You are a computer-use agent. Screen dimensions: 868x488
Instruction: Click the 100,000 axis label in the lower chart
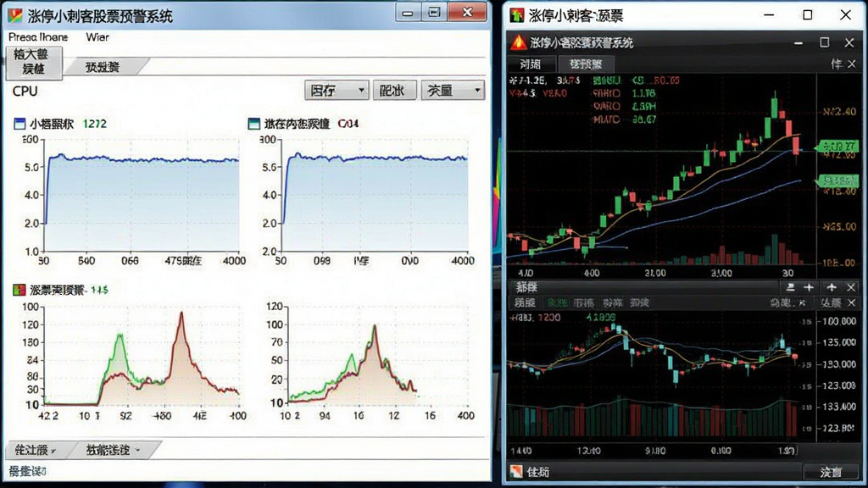tap(839, 321)
